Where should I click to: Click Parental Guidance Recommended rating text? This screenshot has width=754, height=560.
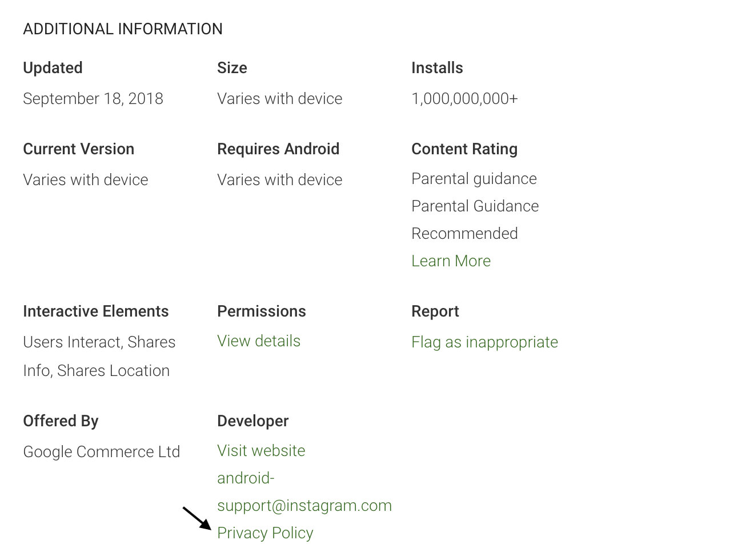coord(475,219)
